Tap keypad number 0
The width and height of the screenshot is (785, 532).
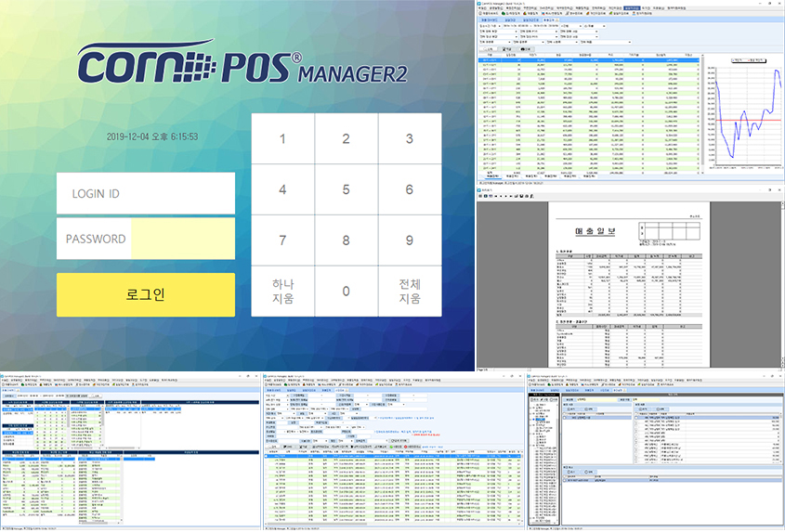tap(346, 292)
